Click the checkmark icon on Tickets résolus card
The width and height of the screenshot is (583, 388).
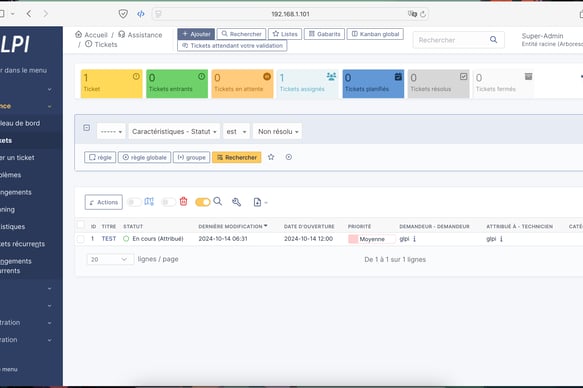click(463, 76)
